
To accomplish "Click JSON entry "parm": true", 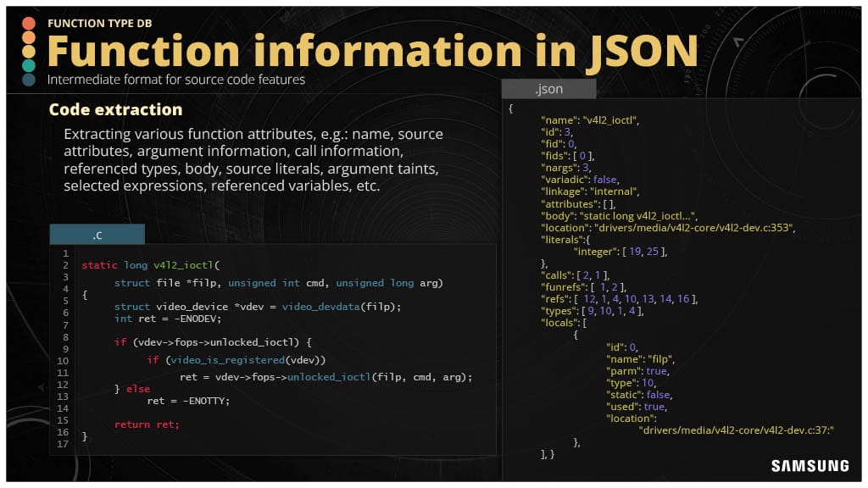I will 637,371.
